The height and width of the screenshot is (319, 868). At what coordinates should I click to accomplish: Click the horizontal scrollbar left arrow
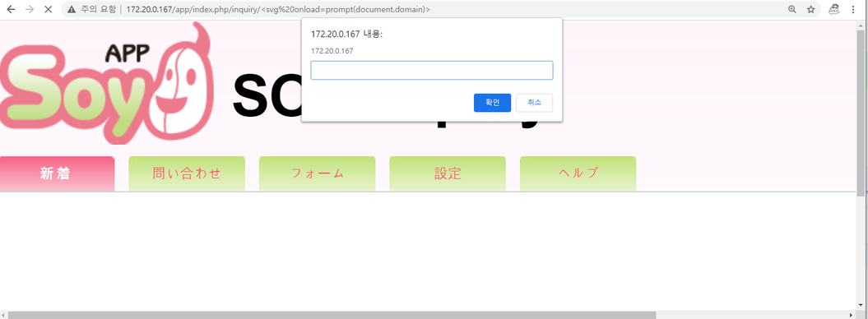pyautogui.click(x=3, y=315)
